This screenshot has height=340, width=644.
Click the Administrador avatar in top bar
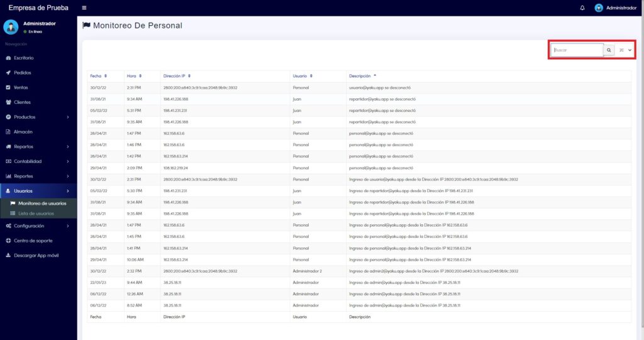click(599, 8)
